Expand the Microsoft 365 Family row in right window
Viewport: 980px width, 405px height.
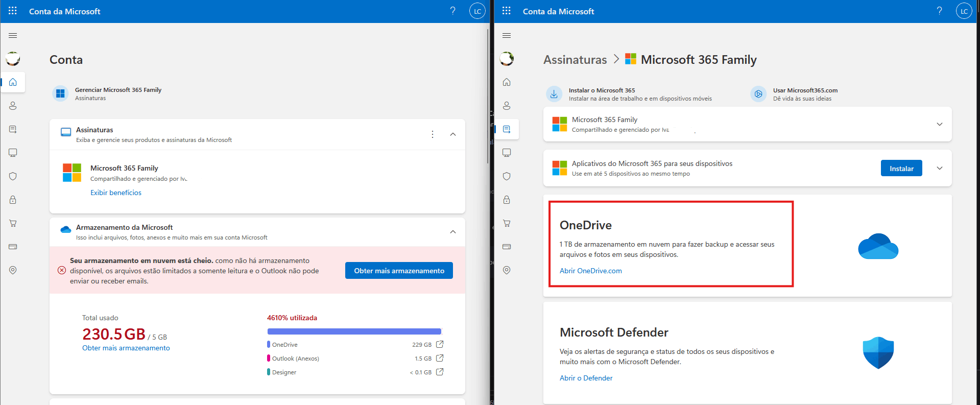click(x=940, y=124)
